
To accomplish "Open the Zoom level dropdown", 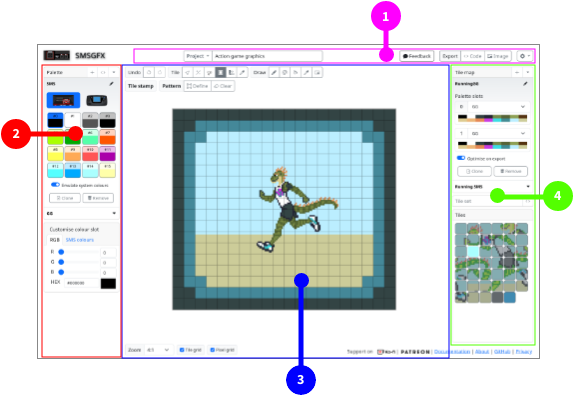I will (x=158, y=350).
